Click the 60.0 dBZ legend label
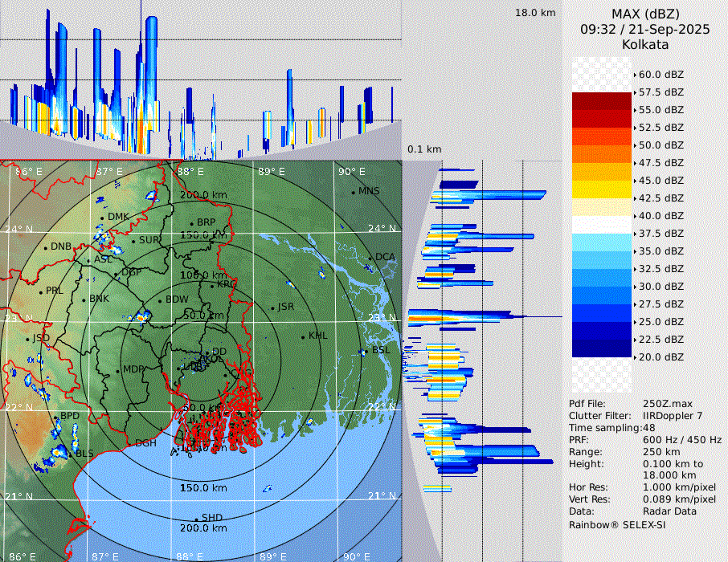Viewport: 728px width, 562px height. point(661,75)
